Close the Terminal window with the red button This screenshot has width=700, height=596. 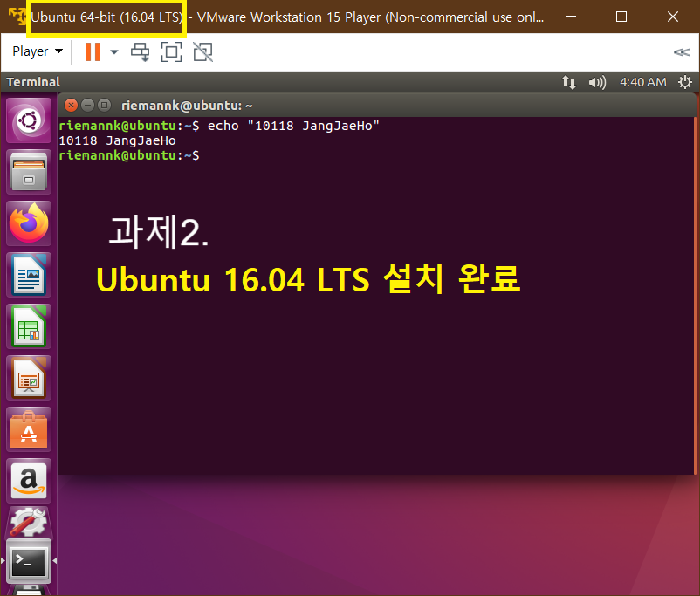(71, 106)
